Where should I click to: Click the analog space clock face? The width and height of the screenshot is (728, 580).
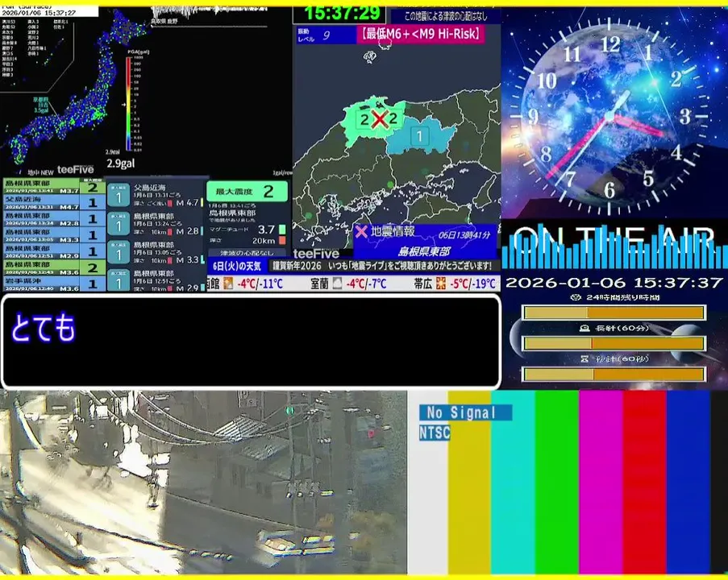point(609,115)
